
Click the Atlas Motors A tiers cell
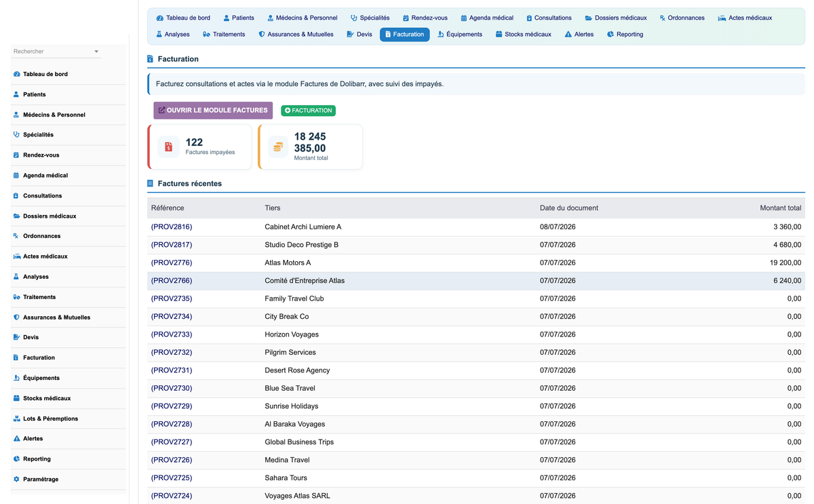click(x=288, y=263)
